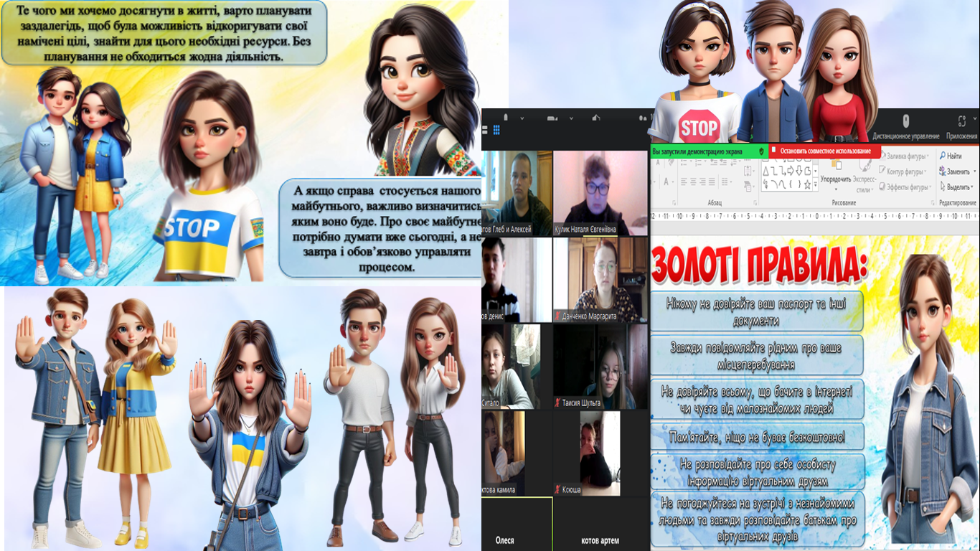980x551 pixels.
Task: Mute the microphone in Zoom toolbar
Action: (x=506, y=118)
